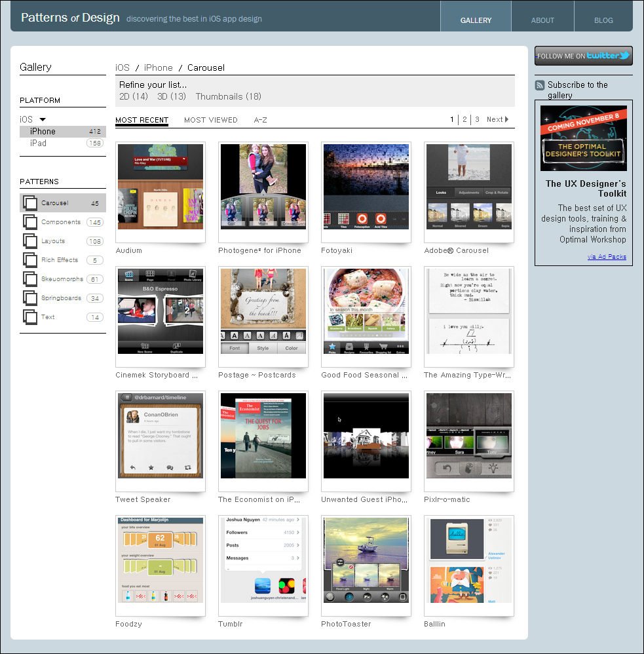Screen dimensions: 644x654
Task: Click the RSS feed icon
Action: (x=540, y=85)
